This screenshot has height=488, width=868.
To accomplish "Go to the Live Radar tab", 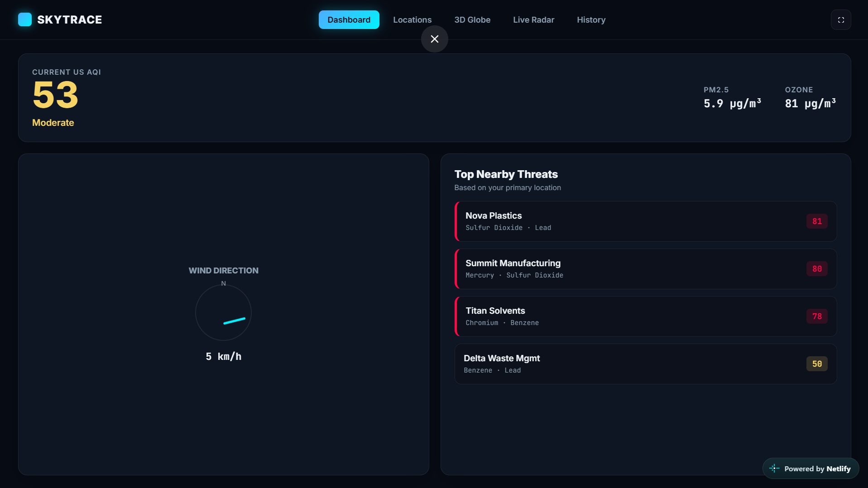I will coord(533,20).
